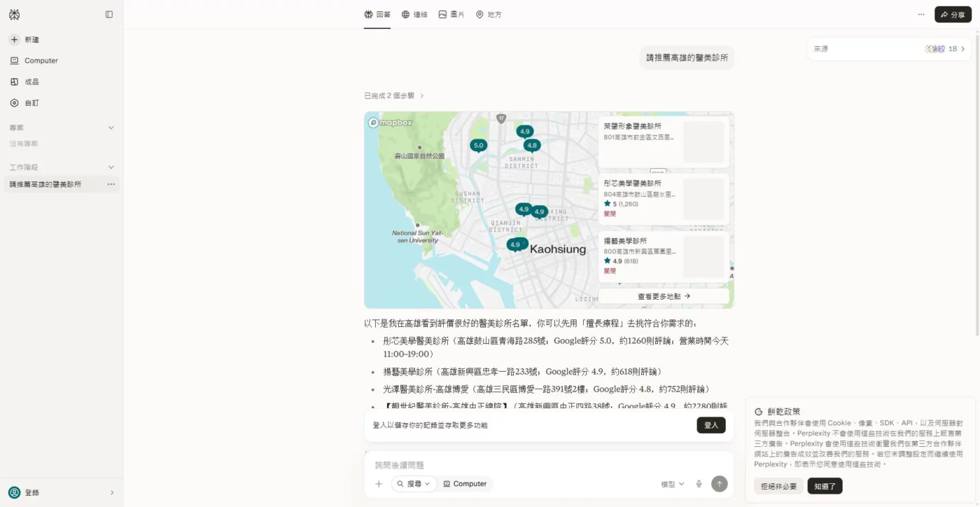Click the 4.8 rating map pin
This screenshot has height=507, width=980.
pyautogui.click(x=532, y=146)
